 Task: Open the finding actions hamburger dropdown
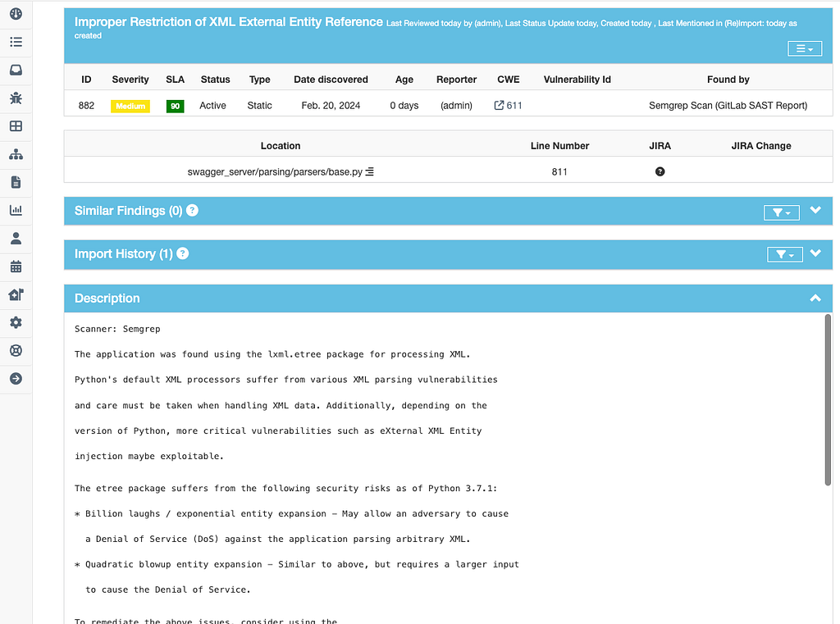pyautogui.click(x=805, y=48)
